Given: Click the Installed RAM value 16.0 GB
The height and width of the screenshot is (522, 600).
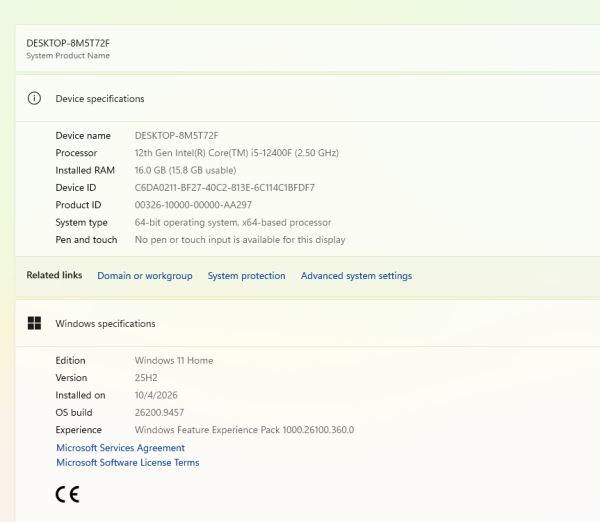Looking at the screenshot, I should [x=185, y=170].
